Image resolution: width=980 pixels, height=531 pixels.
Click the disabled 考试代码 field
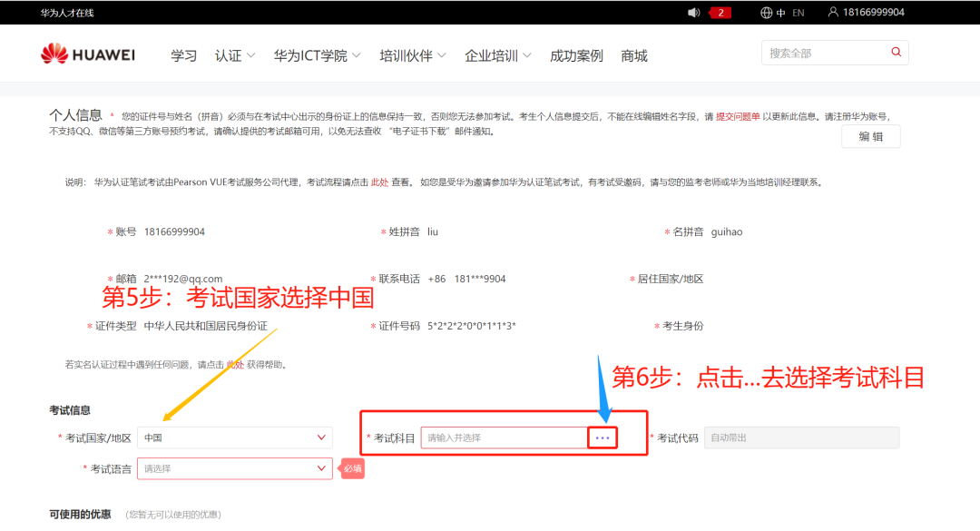click(802, 438)
